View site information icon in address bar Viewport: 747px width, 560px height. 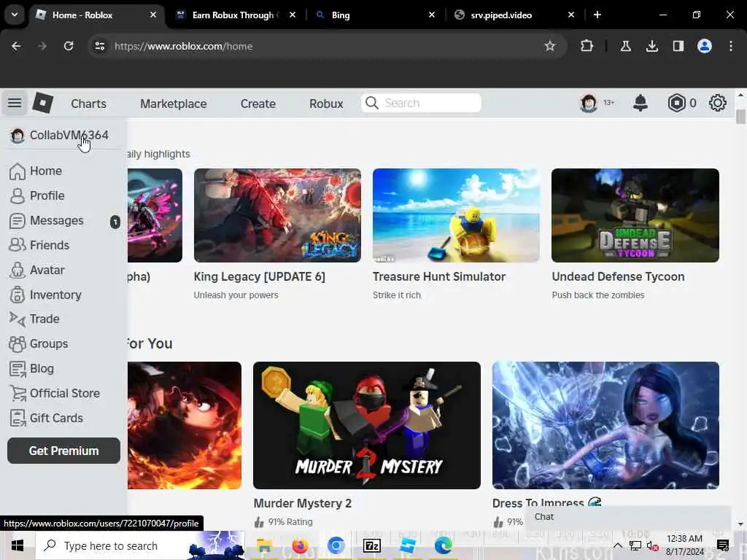click(99, 46)
